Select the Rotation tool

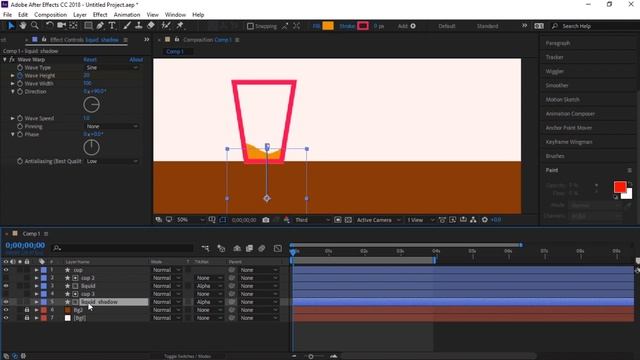coord(49,26)
